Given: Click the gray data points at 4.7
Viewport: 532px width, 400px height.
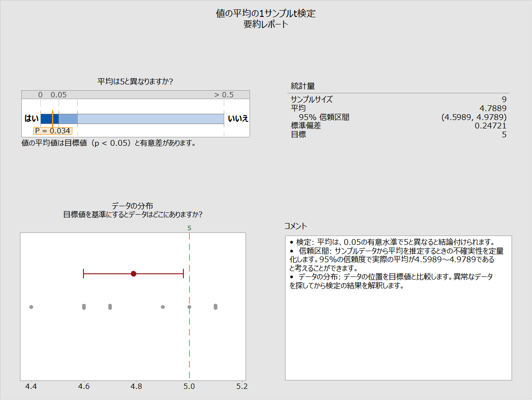Looking at the screenshot, I should point(110,307).
